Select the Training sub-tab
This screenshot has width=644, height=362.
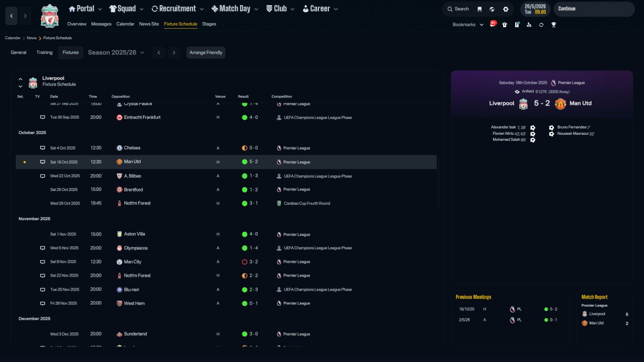pos(45,52)
